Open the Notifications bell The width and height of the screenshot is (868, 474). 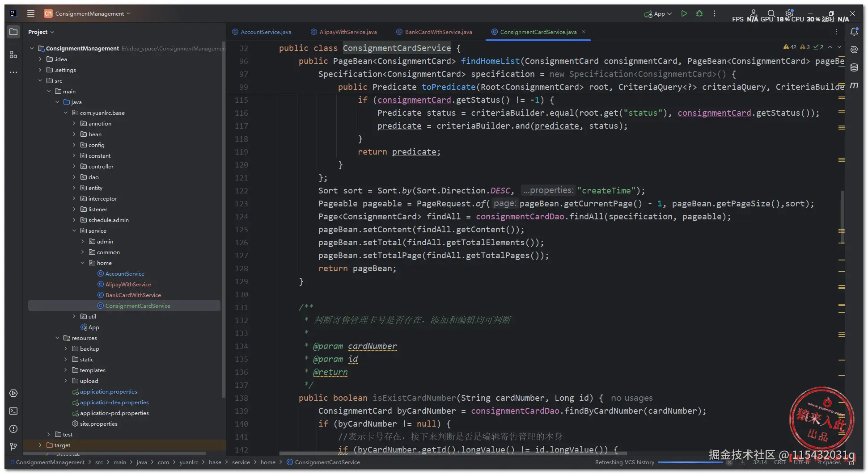pyautogui.click(x=854, y=32)
